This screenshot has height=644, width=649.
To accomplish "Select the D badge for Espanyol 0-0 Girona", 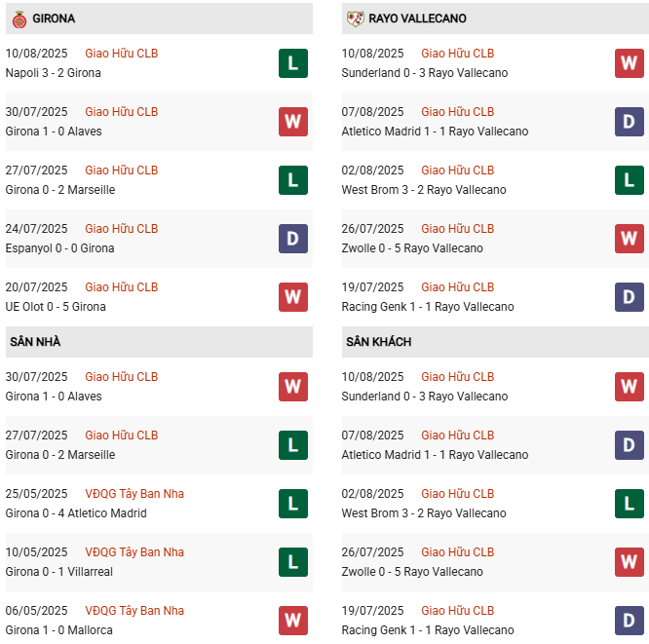I will point(292,239).
